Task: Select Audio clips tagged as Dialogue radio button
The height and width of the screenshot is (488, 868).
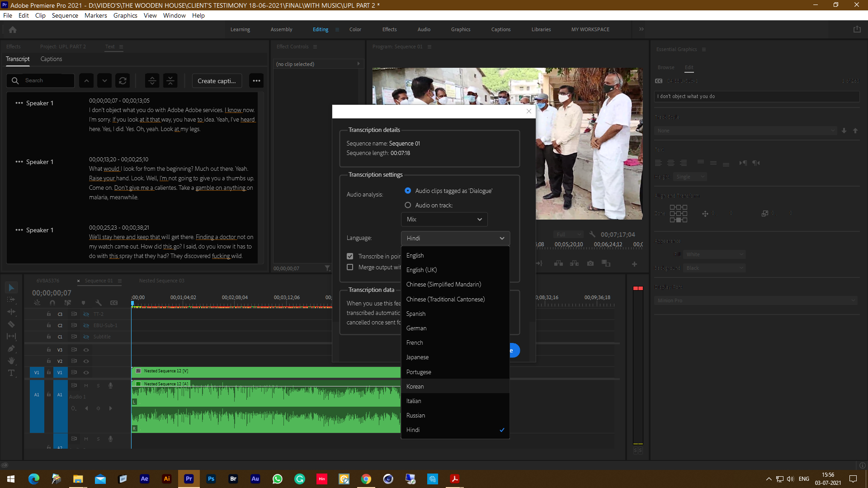Action: [408, 190]
